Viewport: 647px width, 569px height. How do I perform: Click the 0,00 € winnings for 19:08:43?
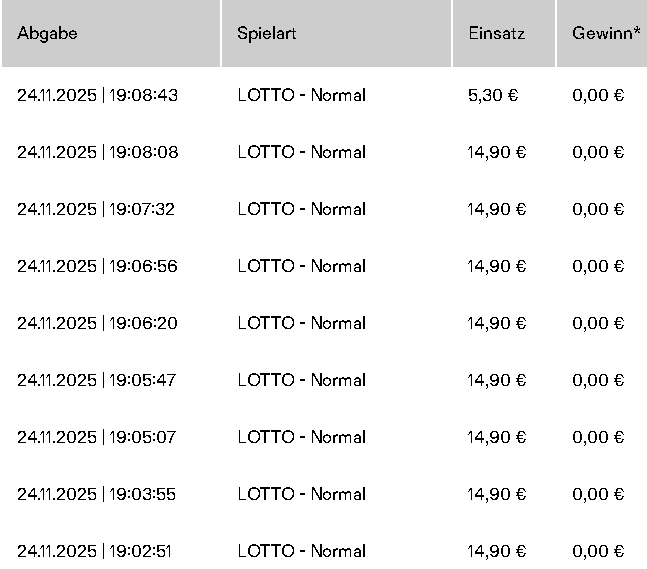[598, 96]
